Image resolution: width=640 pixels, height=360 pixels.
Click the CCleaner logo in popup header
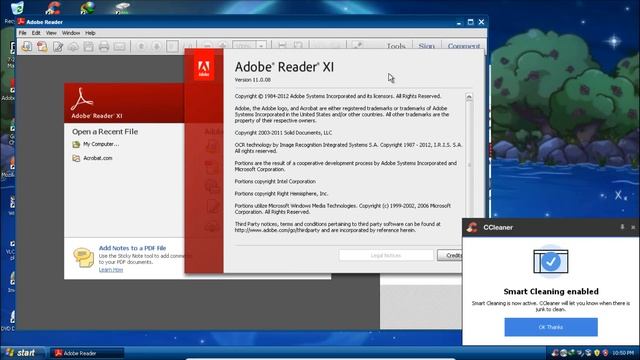473,227
